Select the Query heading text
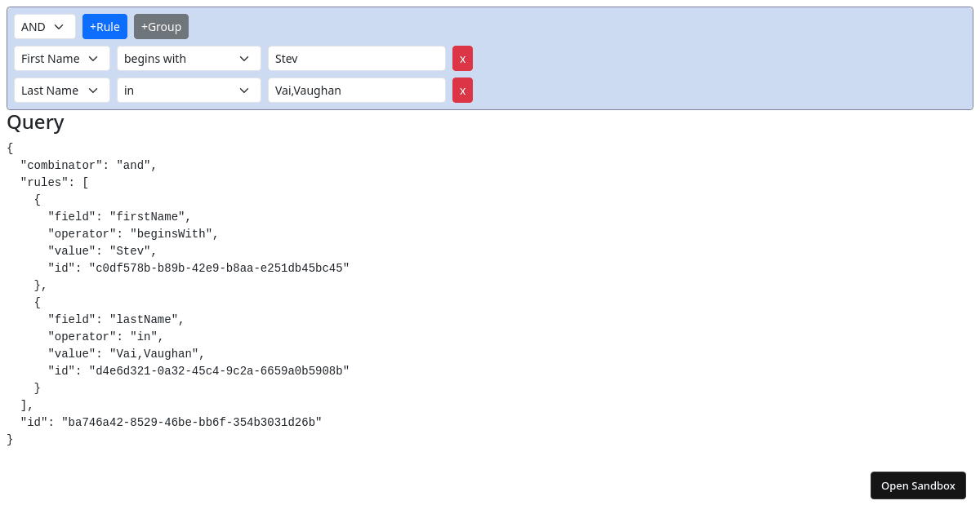The height and width of the screenshot is (514, 980). (35, 122)
